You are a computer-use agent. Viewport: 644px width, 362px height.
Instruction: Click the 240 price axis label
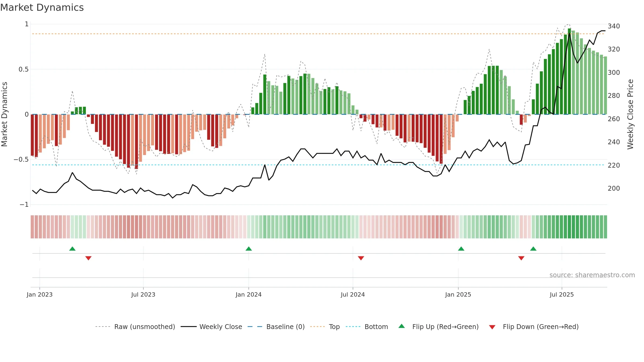click(x=614, y=142)
